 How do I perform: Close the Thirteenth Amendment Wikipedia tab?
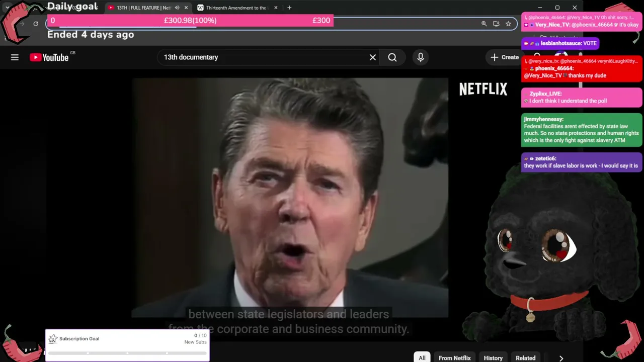click(x=276, y=8)
